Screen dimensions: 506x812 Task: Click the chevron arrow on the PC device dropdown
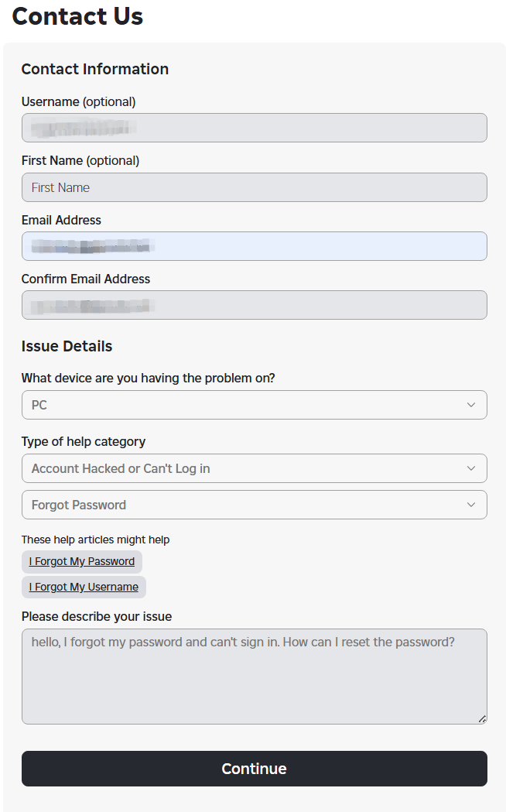coord(471,405)
